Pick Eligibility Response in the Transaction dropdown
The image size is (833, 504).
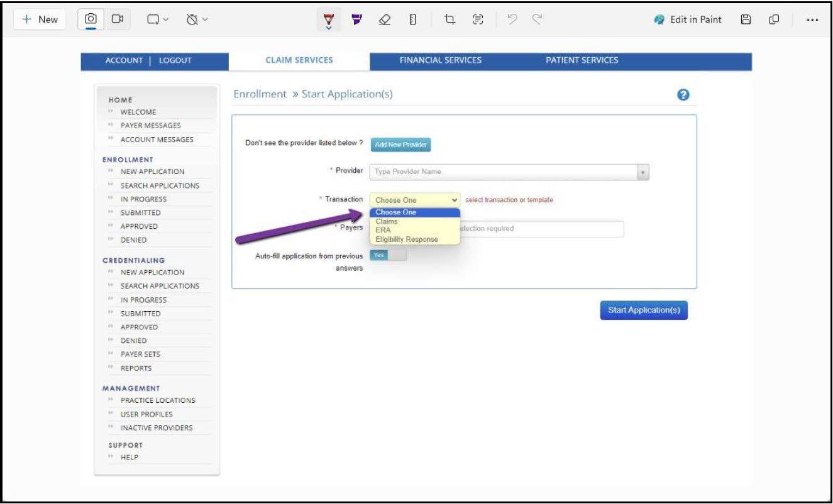[406, 239]
